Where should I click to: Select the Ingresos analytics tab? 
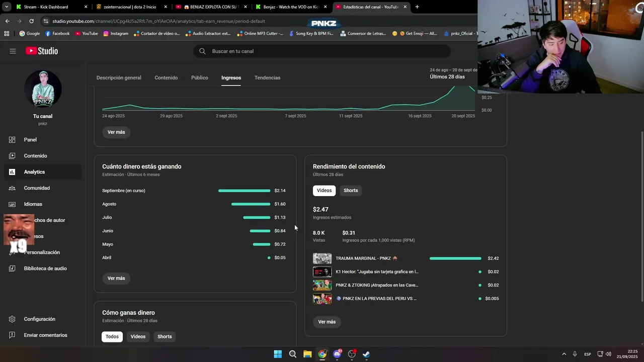click(x=231, y=78)
